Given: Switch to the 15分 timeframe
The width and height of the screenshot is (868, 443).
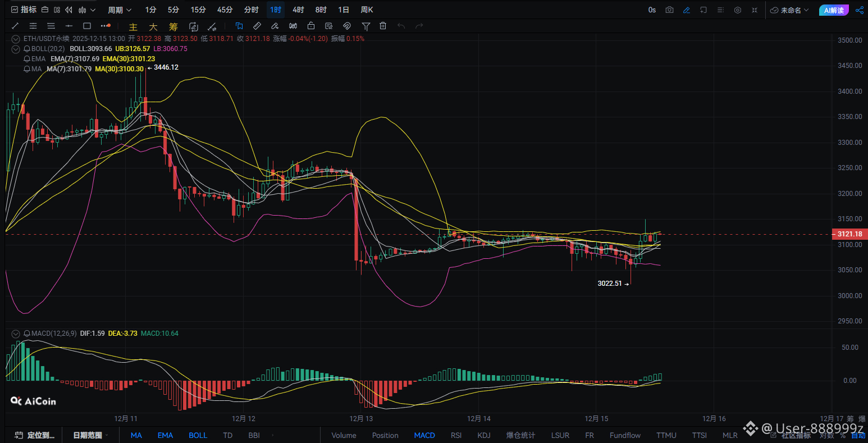Looking at the screenshot, I should (198, 10).
